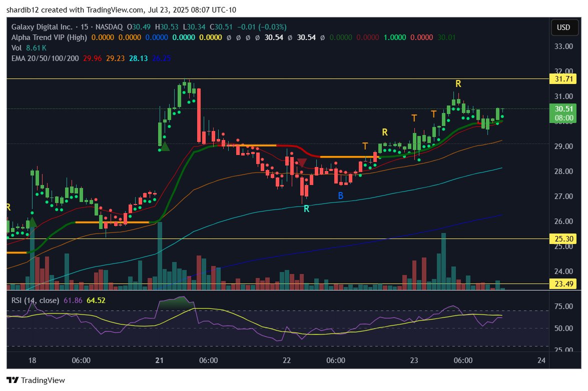Click the 25.30 horizontal line price label

[x=563, y=239]
